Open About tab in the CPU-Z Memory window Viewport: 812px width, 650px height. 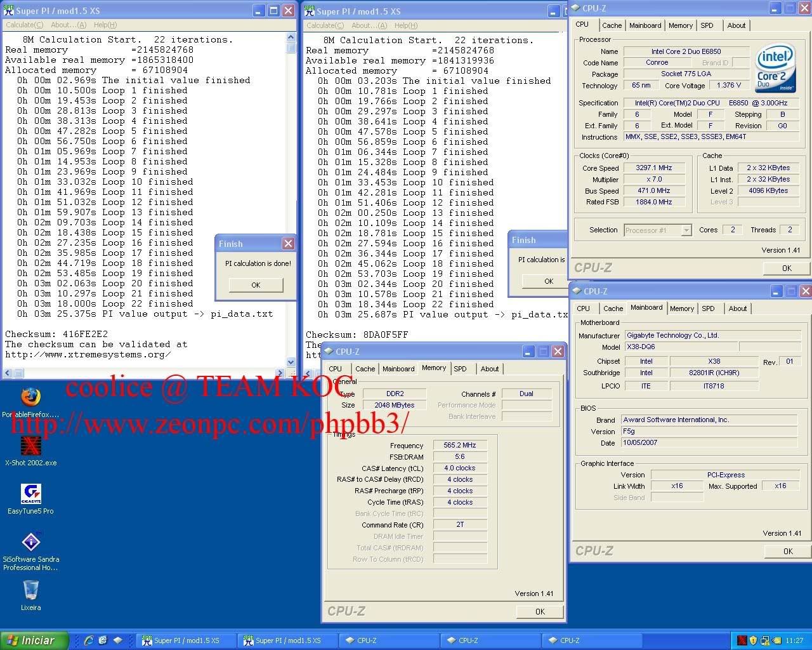489,369
